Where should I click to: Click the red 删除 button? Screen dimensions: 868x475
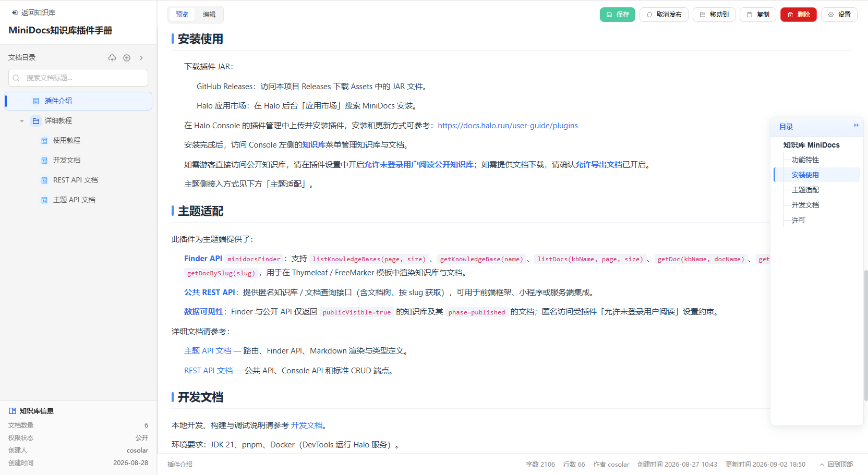click(799, 15)
